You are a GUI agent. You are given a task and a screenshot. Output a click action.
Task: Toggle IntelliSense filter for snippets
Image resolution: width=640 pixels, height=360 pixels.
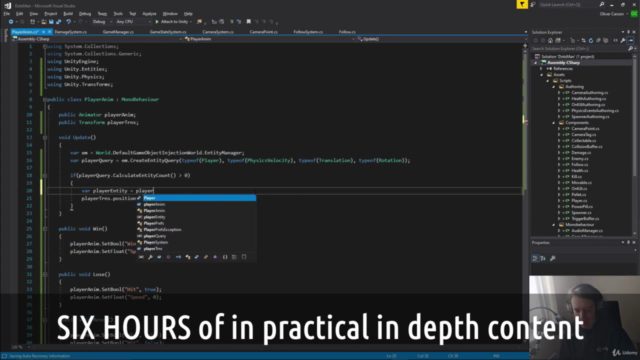(x=244, y=257)
